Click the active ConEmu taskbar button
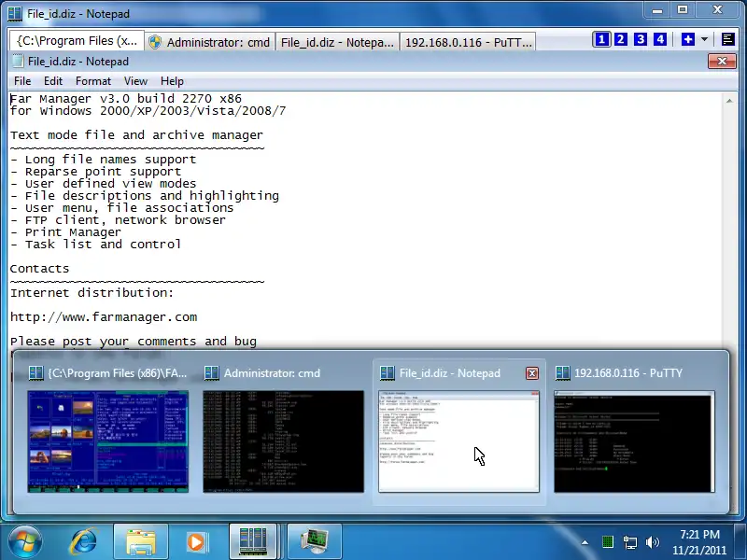The height and width of the screenshot is (560, 747). 253,542
